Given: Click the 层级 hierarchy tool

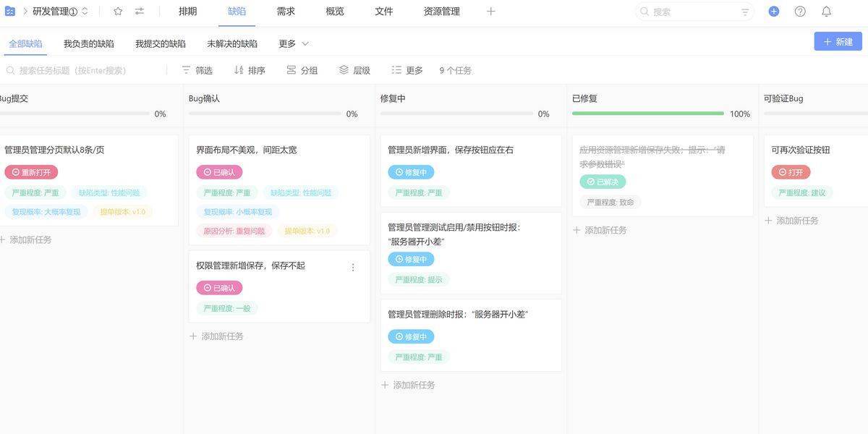Looking at the screenshot, I should [354, 70].
